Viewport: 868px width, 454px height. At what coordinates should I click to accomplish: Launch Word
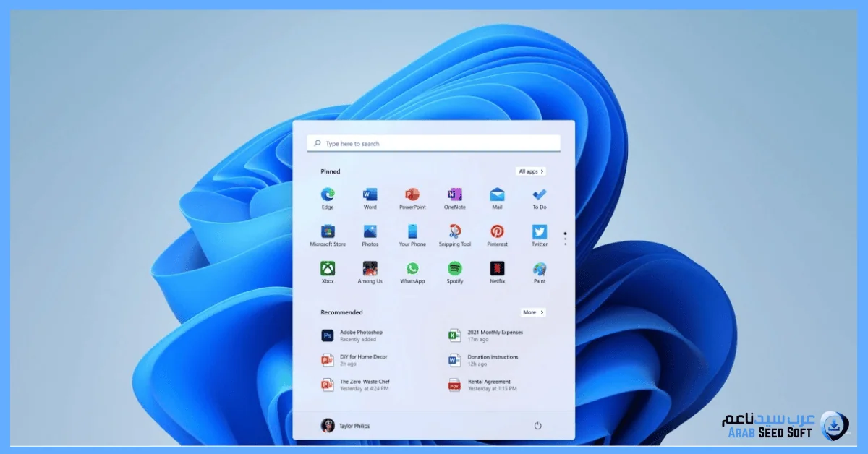(x=370, y=196)
